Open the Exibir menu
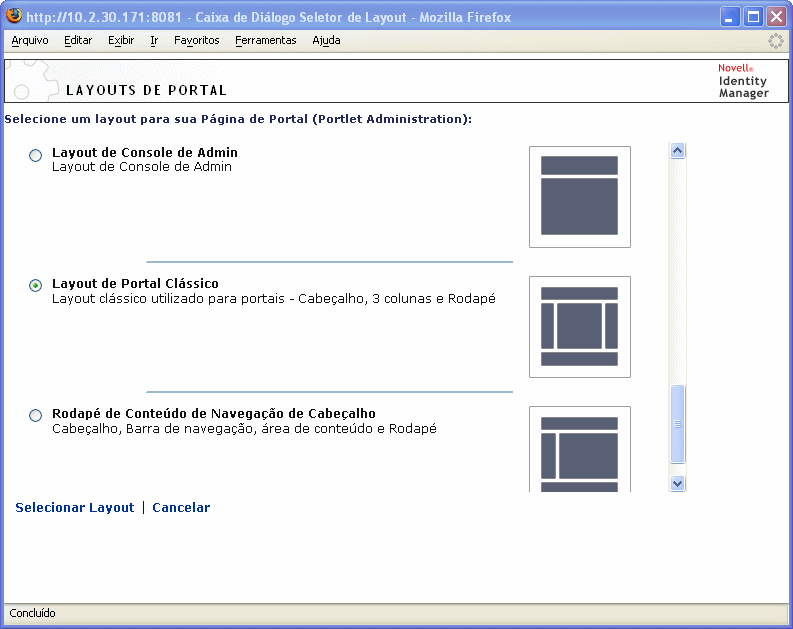 pos(121,40)
